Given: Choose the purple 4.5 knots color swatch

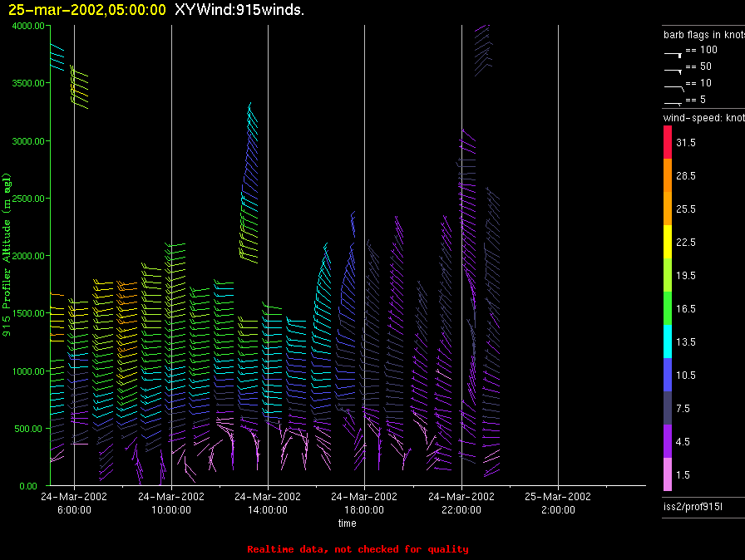Looking at the screenshot, I should tap(667, 441).
